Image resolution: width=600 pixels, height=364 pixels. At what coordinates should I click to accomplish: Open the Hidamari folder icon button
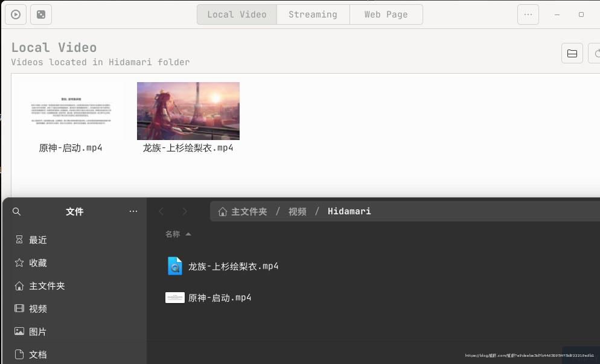[572, 54]
